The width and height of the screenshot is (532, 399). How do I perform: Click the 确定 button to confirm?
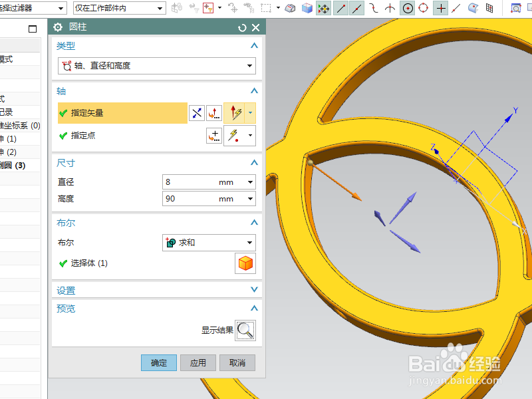pyautogui.click(x=158, y=363)
